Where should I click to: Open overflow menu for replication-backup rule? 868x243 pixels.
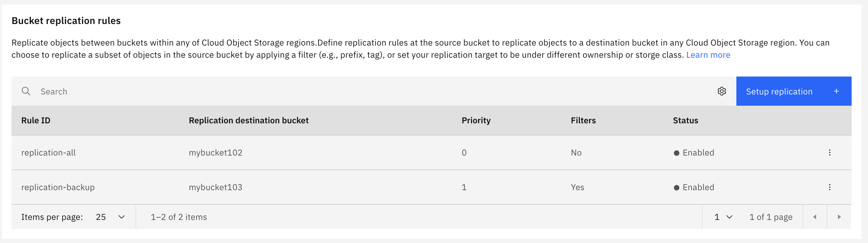click(x=829, y=187)
